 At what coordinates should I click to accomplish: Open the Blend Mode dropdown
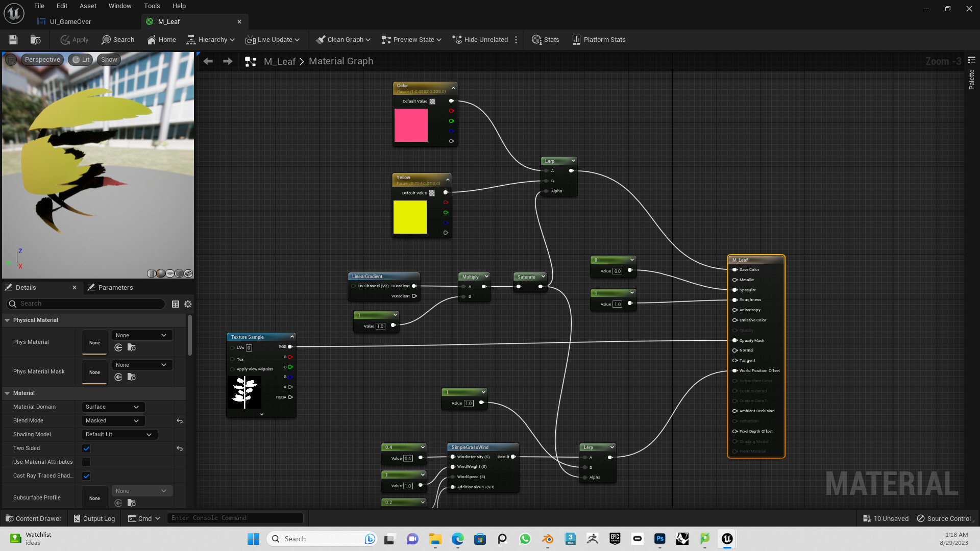[113, 421]
